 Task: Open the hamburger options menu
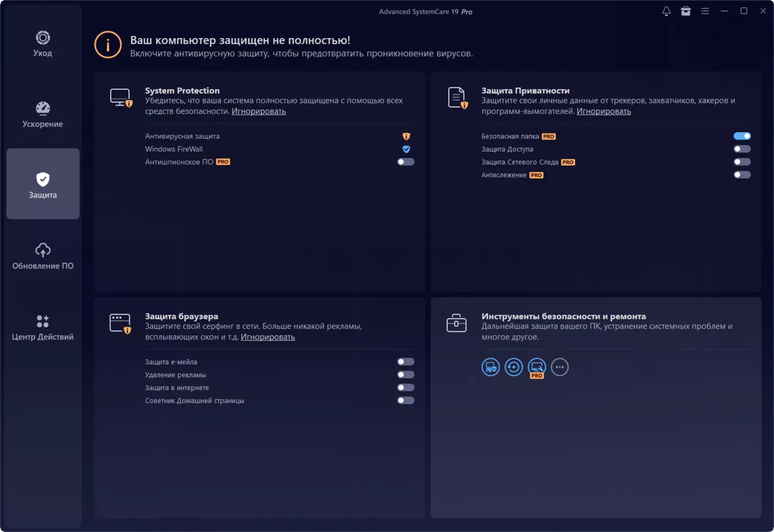point(705,11)
